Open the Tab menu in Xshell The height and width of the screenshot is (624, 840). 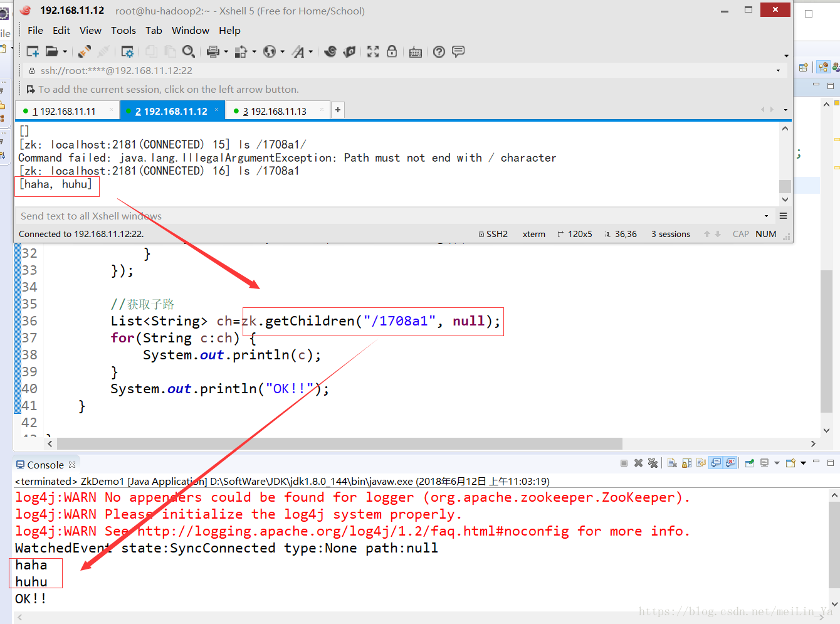tap(154, 30)
